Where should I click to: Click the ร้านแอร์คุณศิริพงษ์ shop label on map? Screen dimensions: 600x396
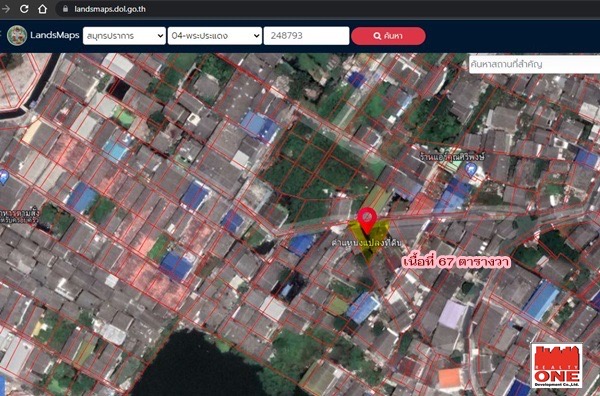click(452, 157)
